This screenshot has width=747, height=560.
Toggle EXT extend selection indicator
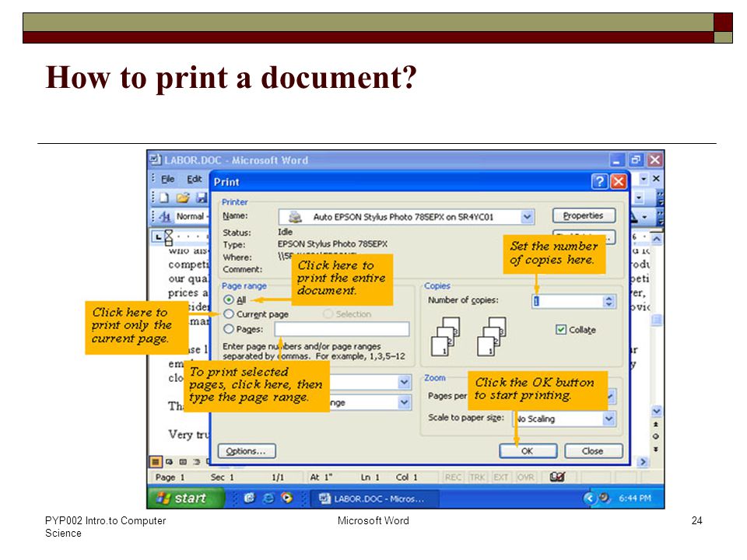click(x=500, y=477)
